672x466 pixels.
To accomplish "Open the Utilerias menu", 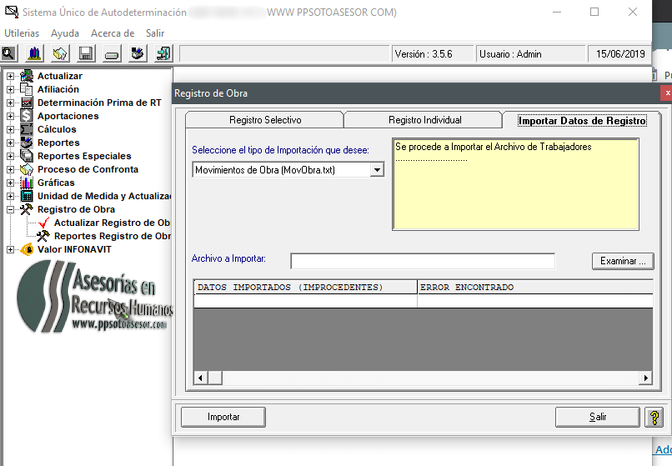I will pos(21,33).
